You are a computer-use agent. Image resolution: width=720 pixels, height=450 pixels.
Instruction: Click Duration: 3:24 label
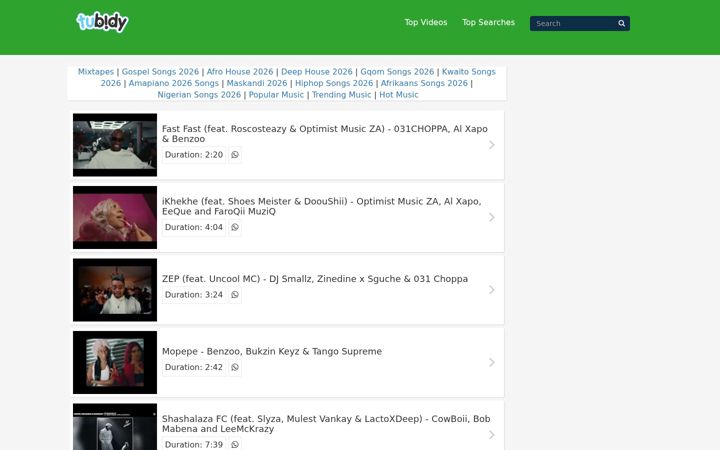[194, 295]
